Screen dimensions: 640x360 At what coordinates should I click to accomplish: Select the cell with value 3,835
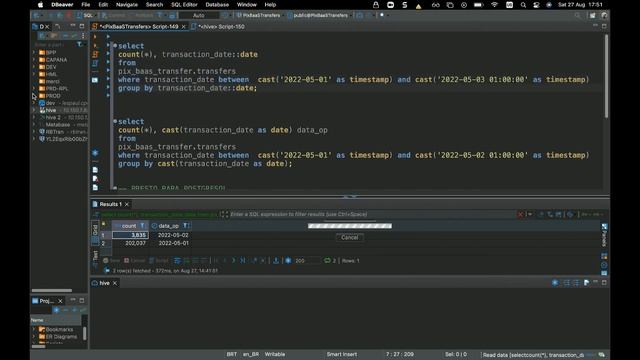click(131, 235)
